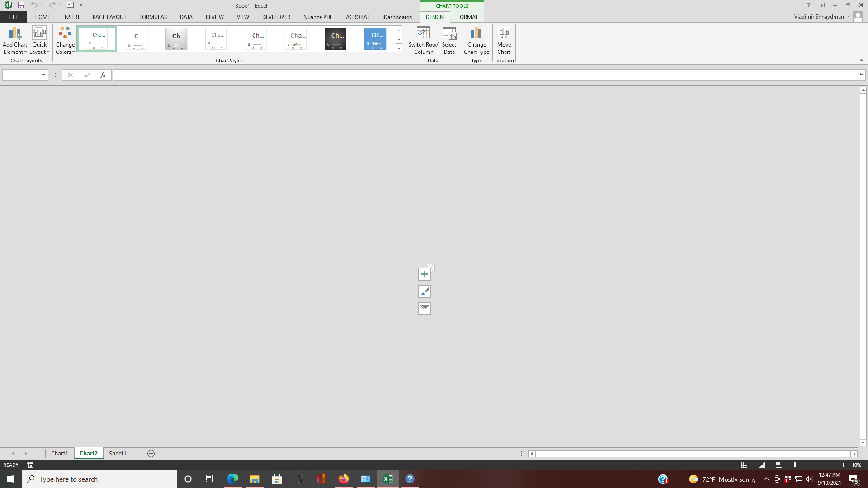
Task: Switch to the FORMAT ribbon tab
Action: pyautogui.click(x=467, y=17)
